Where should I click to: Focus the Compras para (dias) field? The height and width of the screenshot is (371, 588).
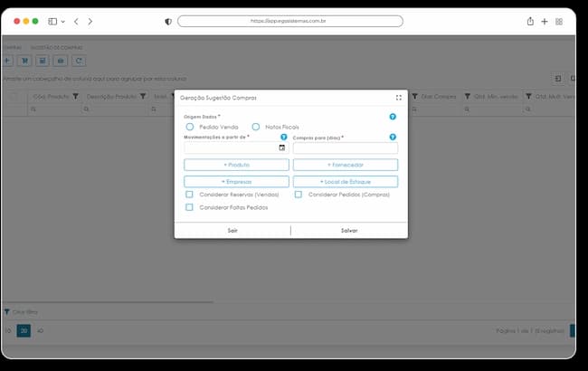346,147
